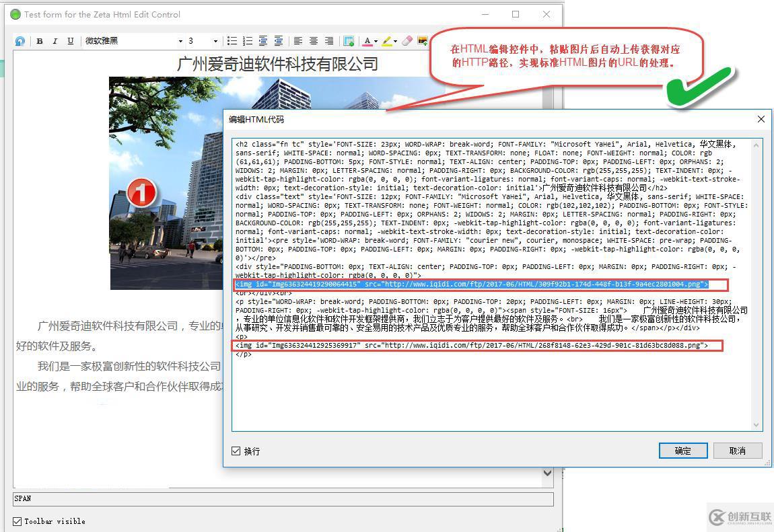Select the eraser formatting icon
The width and height of the screenshot is (774, 532).
tap(406, 41)
